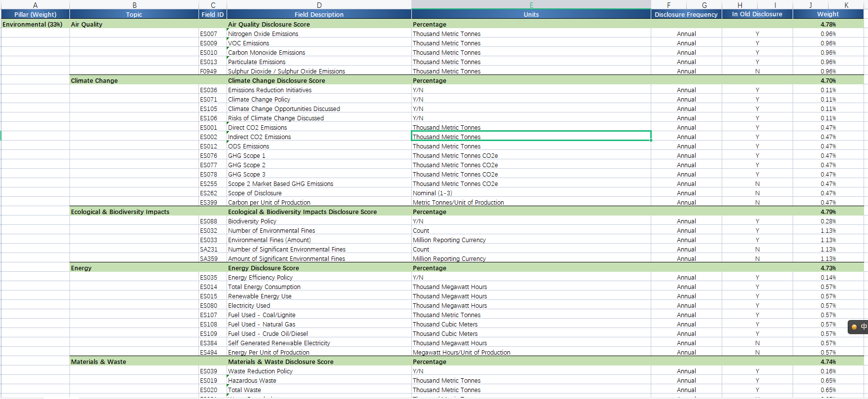Click the 'Units' header cell

(531, 14)
